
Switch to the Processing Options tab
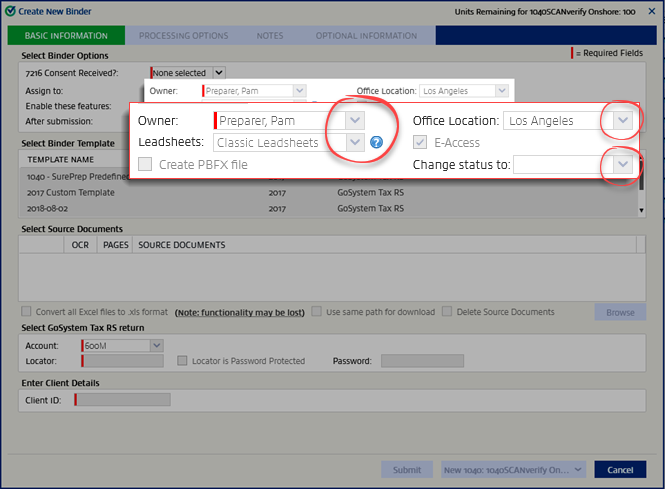click(183, 35)
